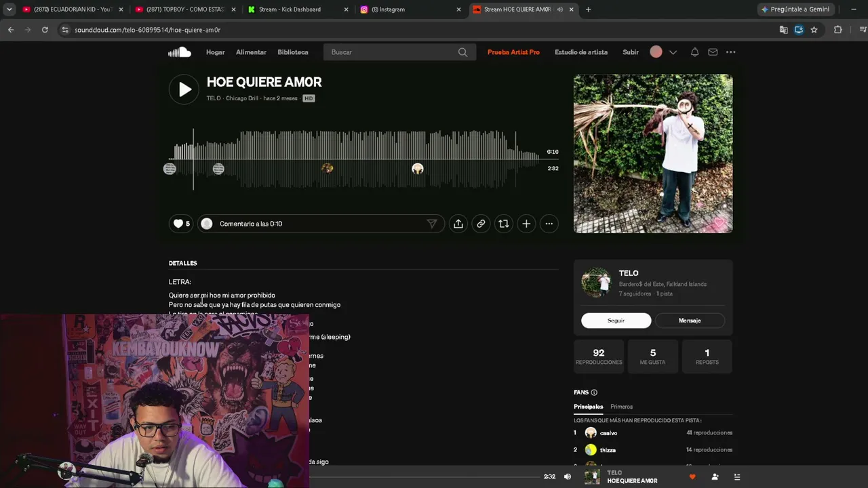Click the bottom player progress bar
The width and height of the screenshot is (868, 488).
click(426, 476)
